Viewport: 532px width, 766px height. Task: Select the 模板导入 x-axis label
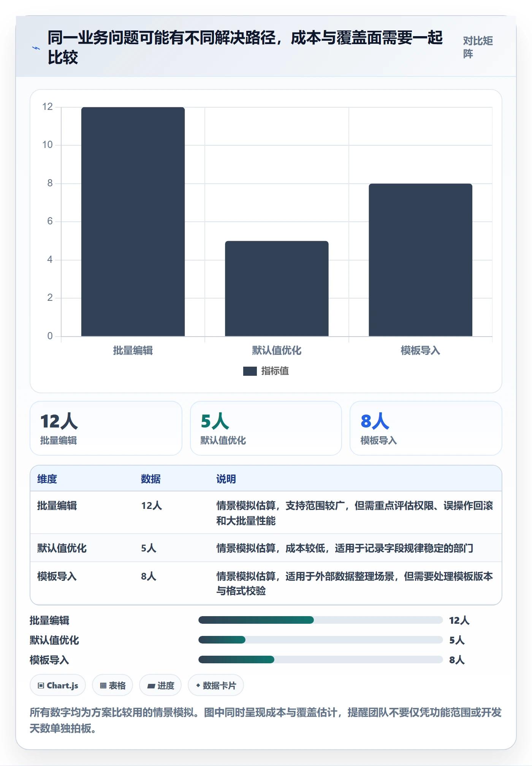coord(421,351)
